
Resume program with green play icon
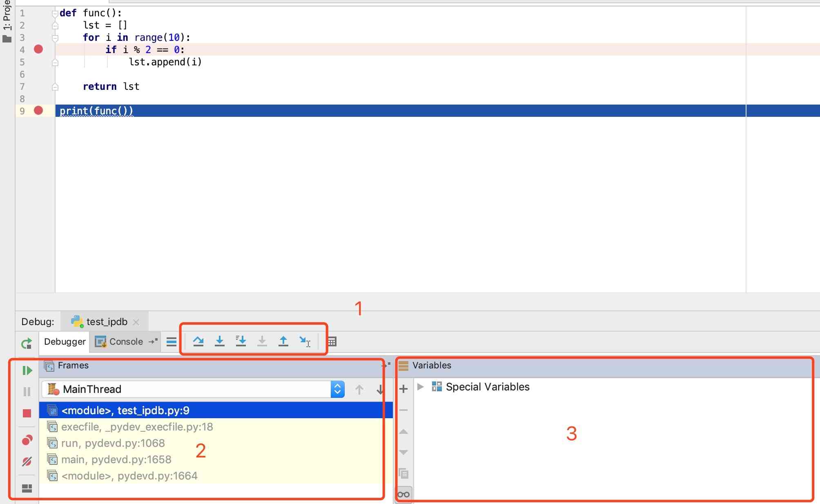click(27, 370)
